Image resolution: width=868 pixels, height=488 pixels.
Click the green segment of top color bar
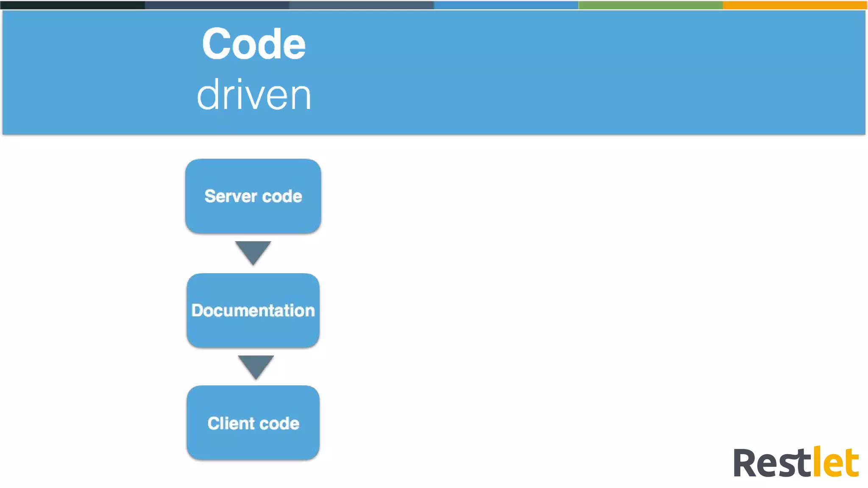[x=650, y=5]
